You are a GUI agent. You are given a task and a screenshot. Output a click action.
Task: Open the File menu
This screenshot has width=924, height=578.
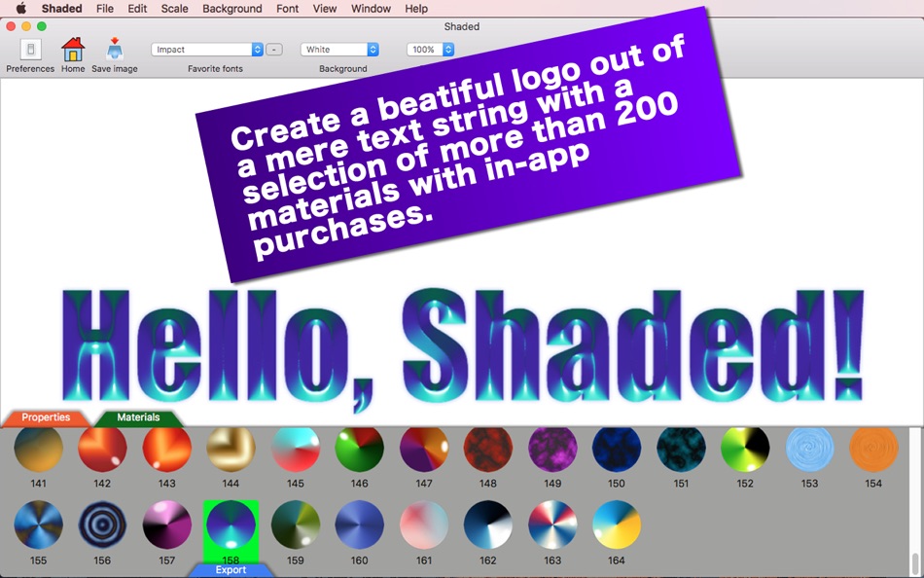point(105,8)
